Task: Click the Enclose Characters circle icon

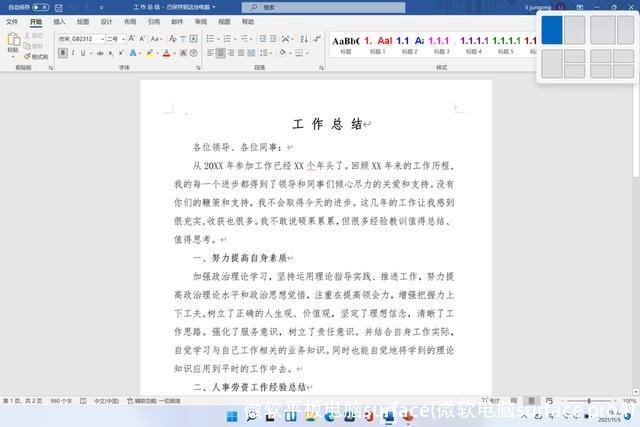Action: 194,53
